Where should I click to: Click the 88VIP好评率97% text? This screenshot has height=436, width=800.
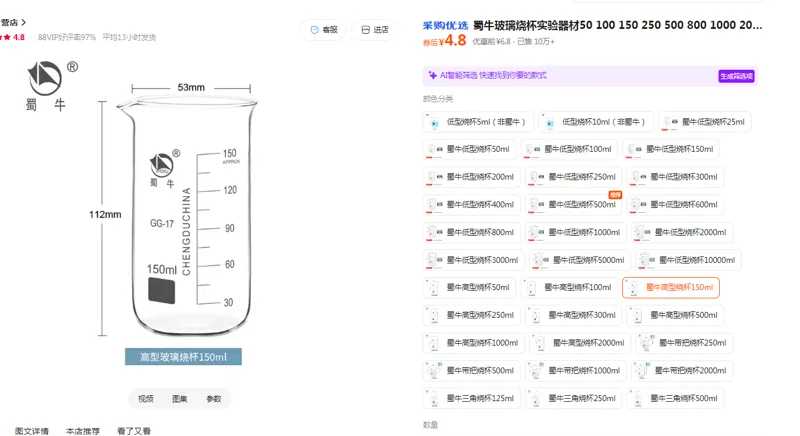pyautogui.click(x=67, y=37)
